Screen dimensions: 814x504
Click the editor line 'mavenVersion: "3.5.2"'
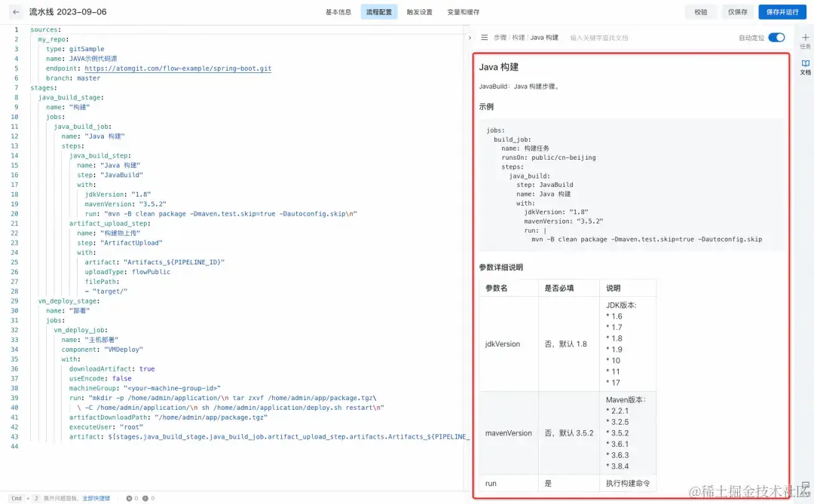tap(125, 204)
